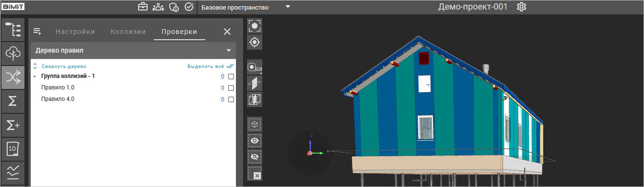
Task: Click the Выделить всё link
Action: 206,66
